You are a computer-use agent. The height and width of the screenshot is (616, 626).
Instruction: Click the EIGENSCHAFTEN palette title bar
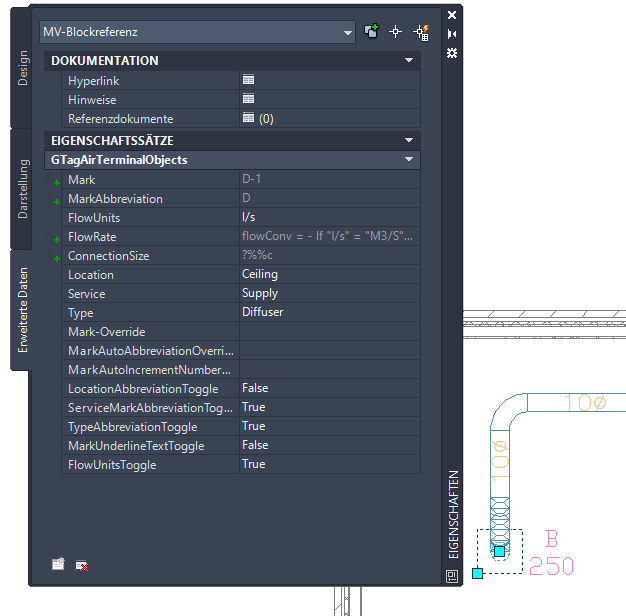[x=453, y=515]
